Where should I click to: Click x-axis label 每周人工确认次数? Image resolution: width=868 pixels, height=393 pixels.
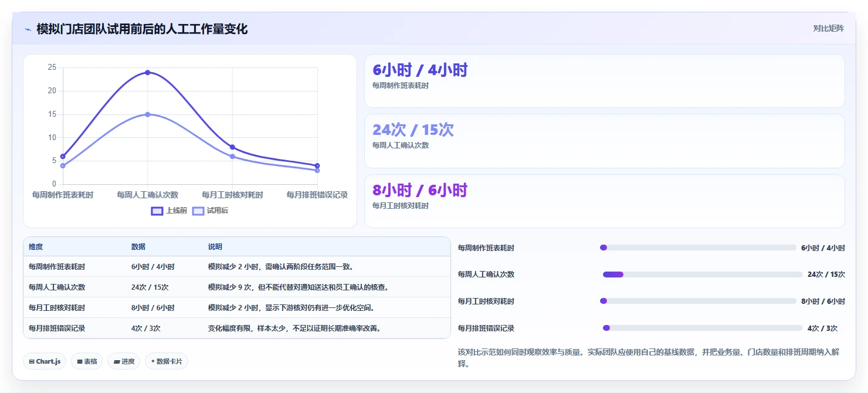(147, 195)
